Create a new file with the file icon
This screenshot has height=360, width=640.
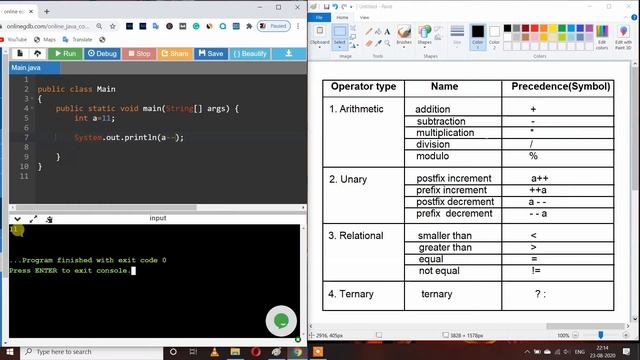tap(20, 53)
